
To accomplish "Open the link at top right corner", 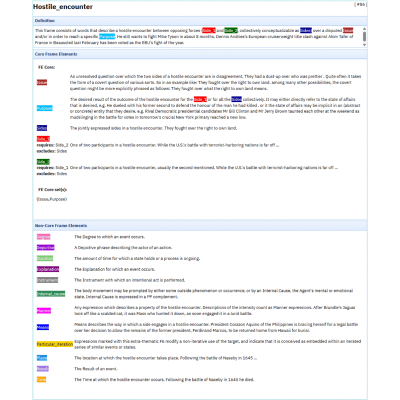I will click(x=360, y=5).
